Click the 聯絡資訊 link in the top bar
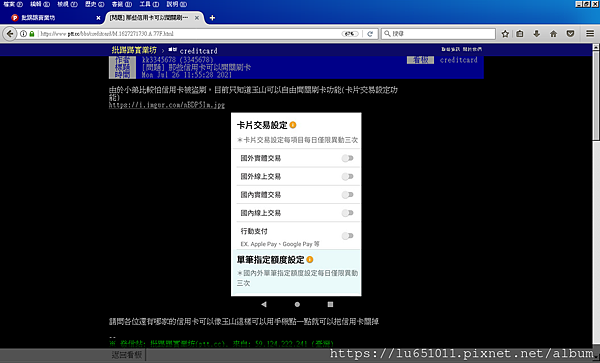The image size is (600, 363). pos(451,49)
